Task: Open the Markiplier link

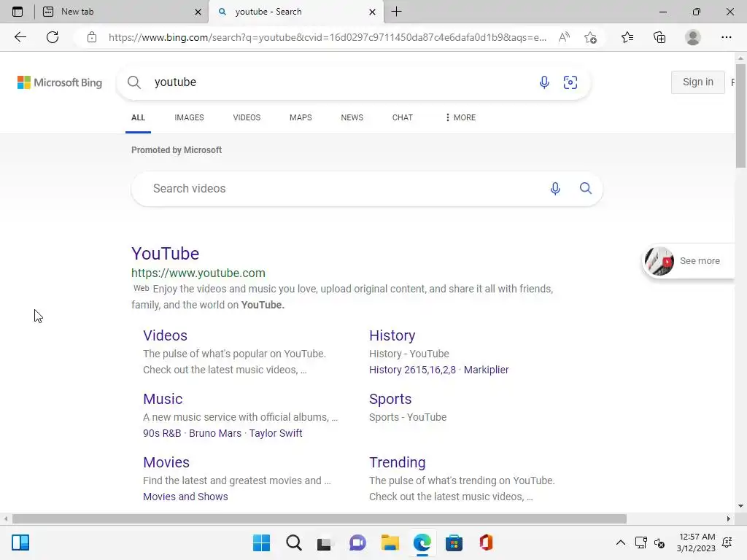Action: tap(487, 370)
